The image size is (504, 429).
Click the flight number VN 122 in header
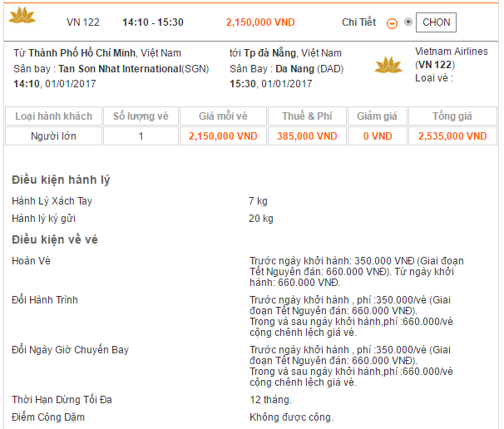point(83,22)
